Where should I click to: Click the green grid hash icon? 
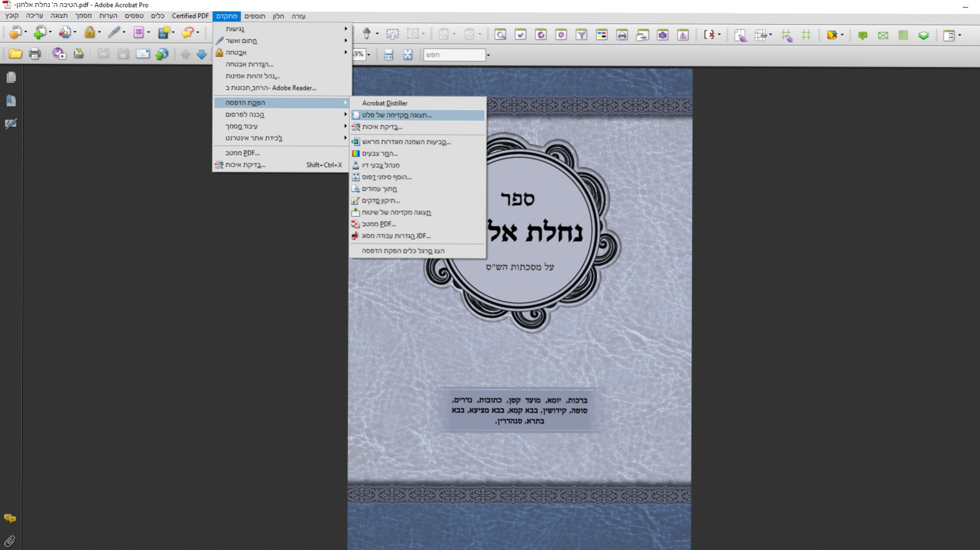click(x=806, y=35)
